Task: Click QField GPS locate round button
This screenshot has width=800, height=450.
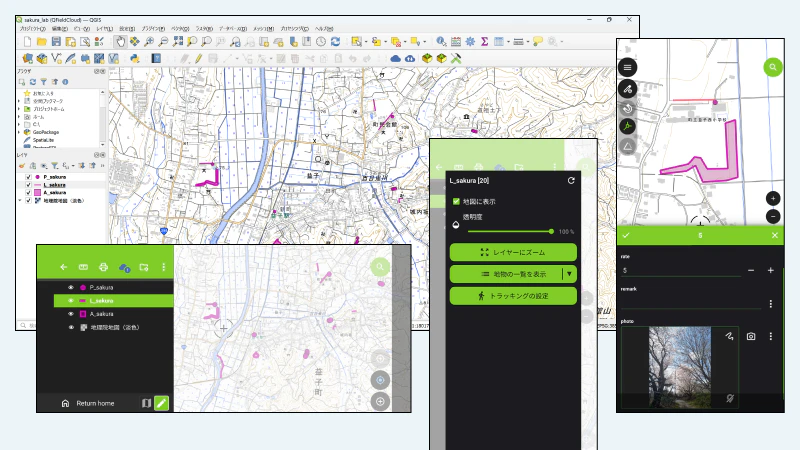Action: click(x=380, y=380)
